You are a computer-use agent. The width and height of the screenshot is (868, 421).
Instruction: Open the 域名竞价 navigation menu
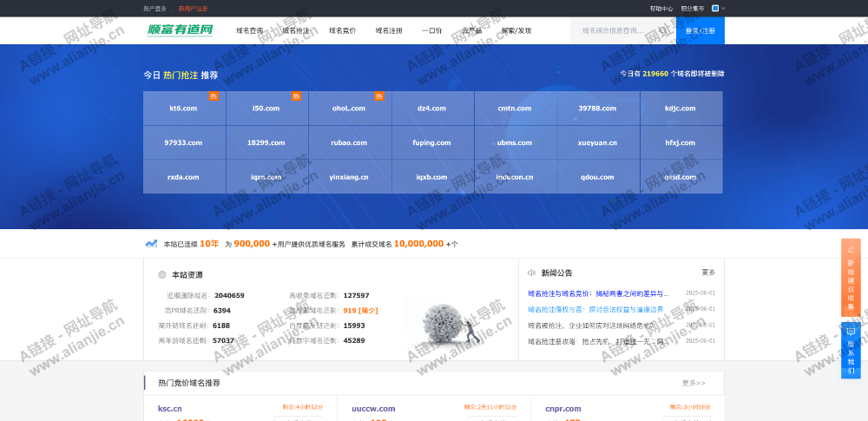pyautogui.click(x=342, y=30)
